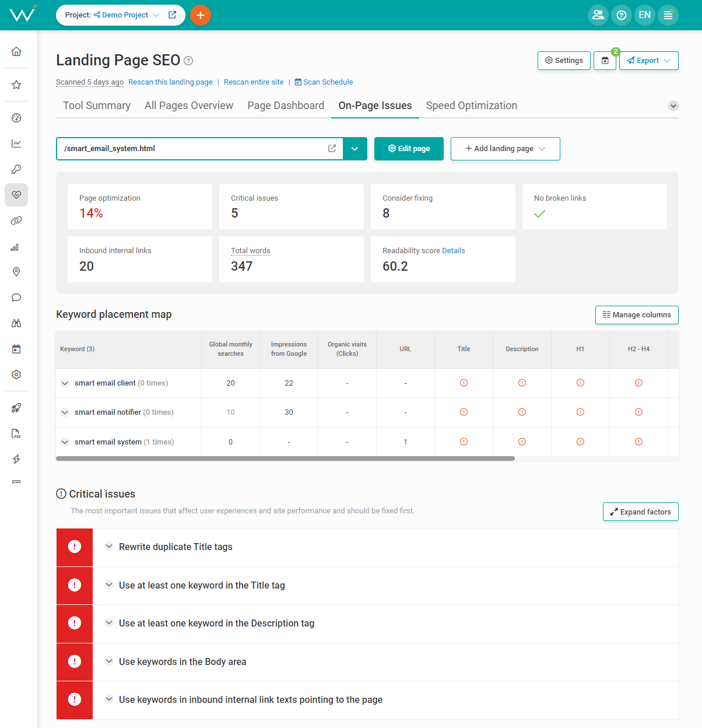The width and height of the screenshot is (702, 728).
Task: Open the landing page URL dropdown arrow
Action: tap(355, 149)
